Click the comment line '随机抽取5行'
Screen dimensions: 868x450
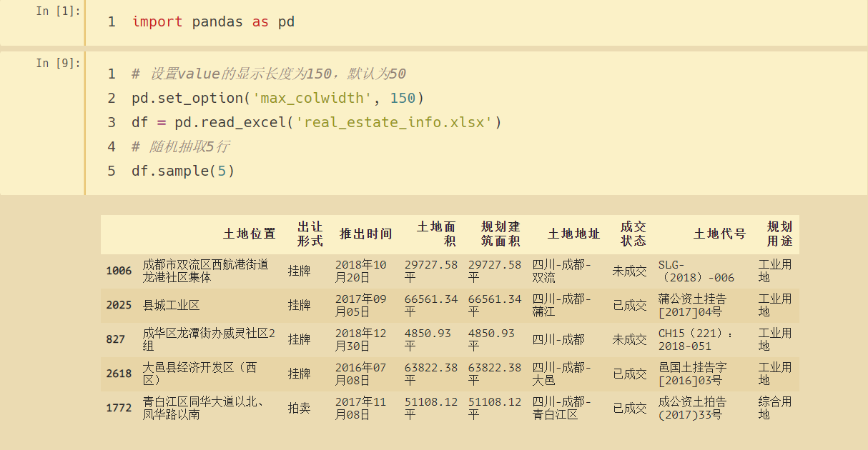click(180, 146)
